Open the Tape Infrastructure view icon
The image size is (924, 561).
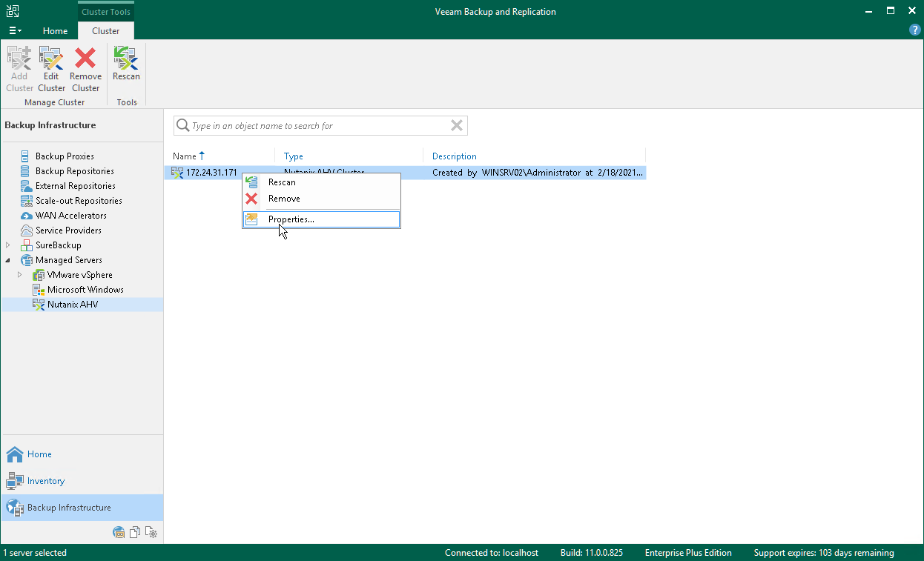(119, 532)
